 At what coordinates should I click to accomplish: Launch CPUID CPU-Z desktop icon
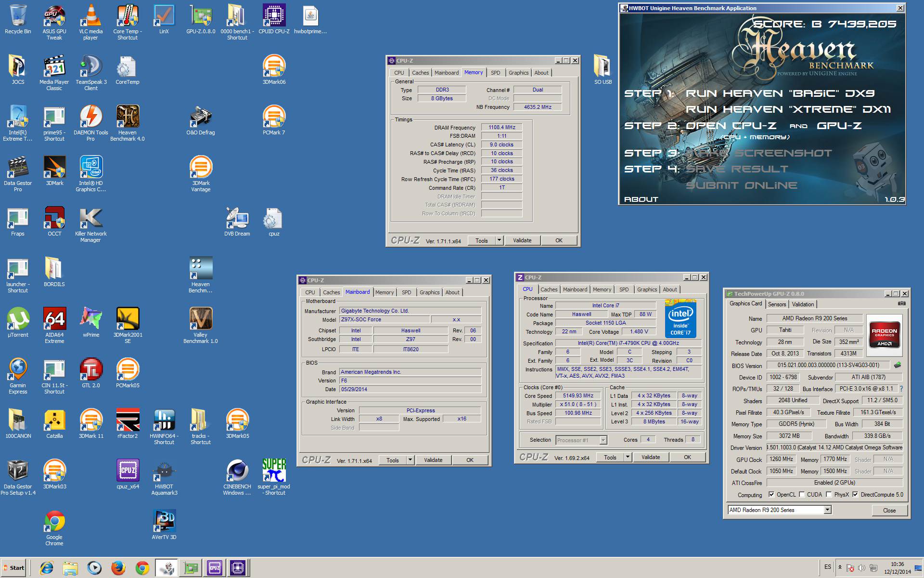pos(274,19)
